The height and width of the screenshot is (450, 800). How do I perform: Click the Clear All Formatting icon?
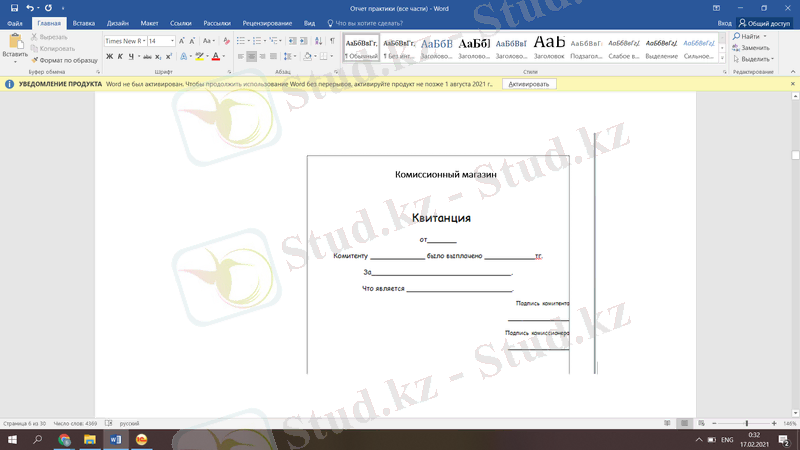tap(227, 41)
